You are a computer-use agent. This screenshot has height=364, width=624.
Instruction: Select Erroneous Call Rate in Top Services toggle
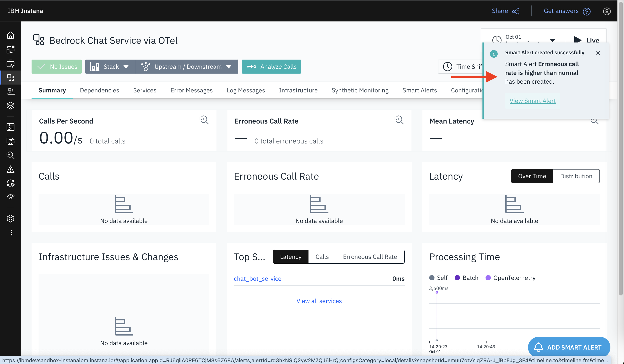pyautogui.click(x=370, y=257)
